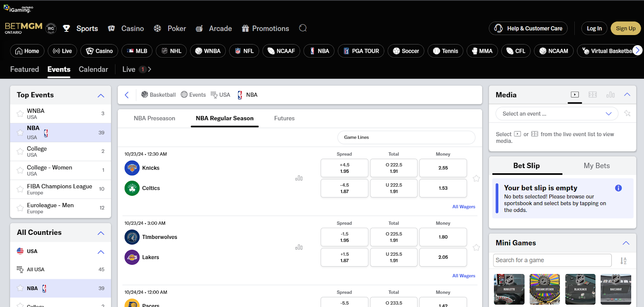Select Lakers moneyline 2.05

443,257
